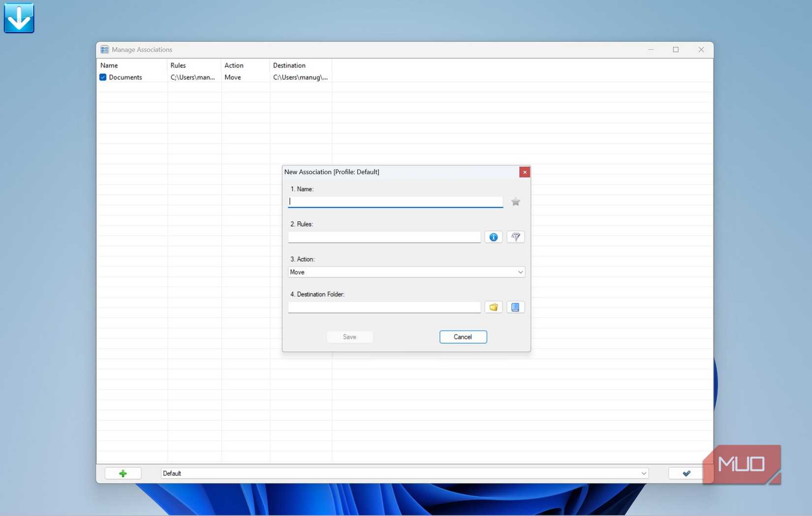Click the Destination Folder input field
Screen dimensions: 812x516
pos(384,307)
